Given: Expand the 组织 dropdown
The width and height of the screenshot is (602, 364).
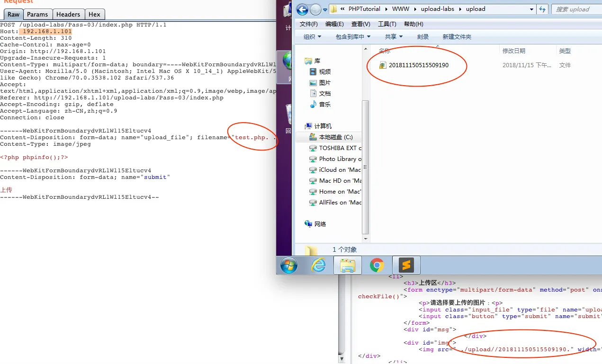Looking at the screenshot, I should pyautogui.click(x=312, y=37).
